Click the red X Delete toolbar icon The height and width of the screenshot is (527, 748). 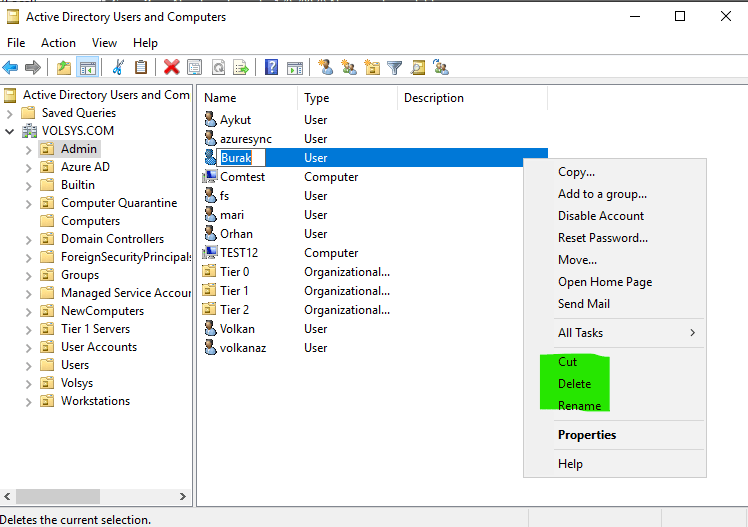pyautogui.click(x=172, y=67)
